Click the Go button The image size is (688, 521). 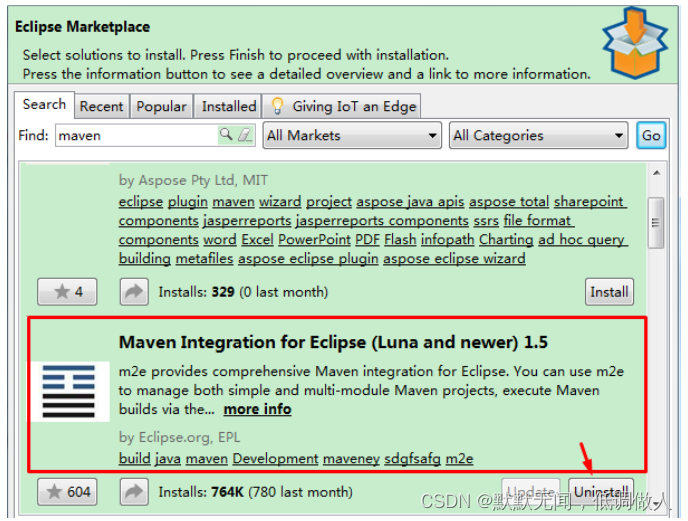pos(651,135)
